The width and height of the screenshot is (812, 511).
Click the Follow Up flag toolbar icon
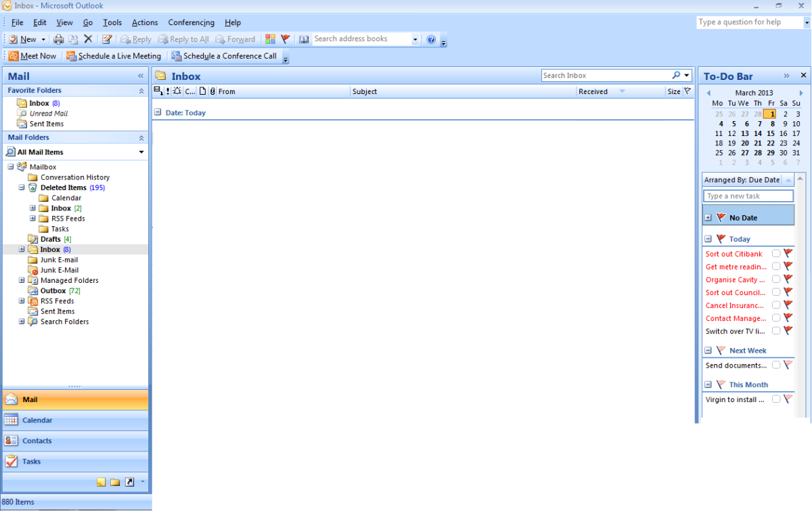coord(285,39)
